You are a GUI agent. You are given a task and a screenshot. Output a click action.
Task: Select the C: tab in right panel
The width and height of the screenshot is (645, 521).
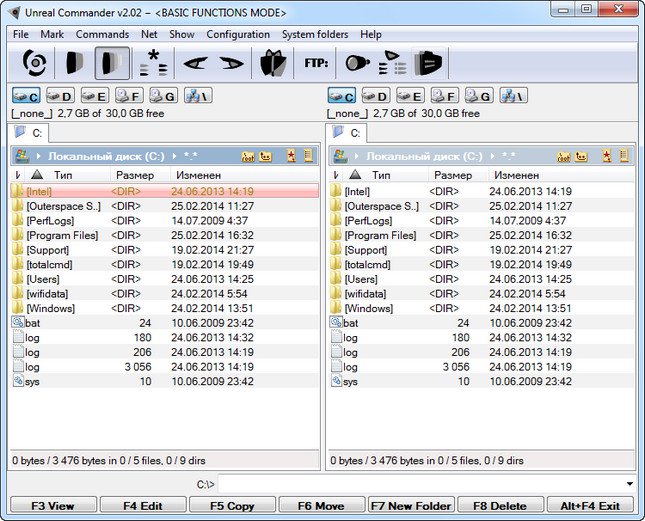point(347,133)
